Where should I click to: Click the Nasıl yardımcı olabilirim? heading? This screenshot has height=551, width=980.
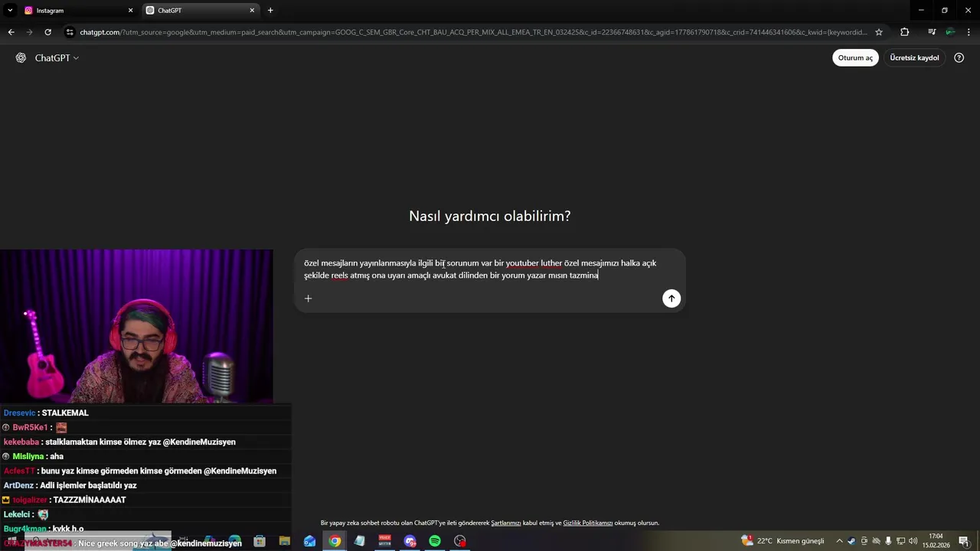490,217
